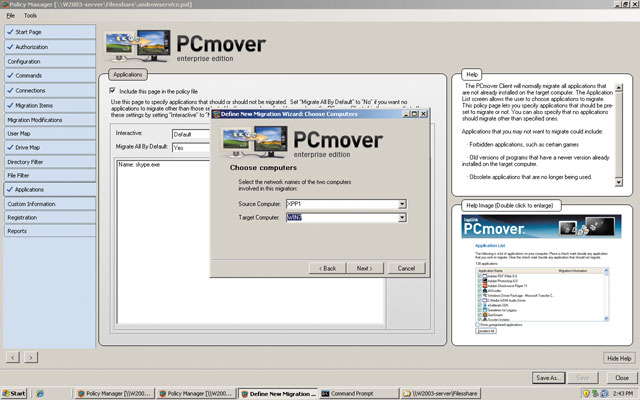Cancel the migration wizard
640x400 pixels.
tap(406, 268)
